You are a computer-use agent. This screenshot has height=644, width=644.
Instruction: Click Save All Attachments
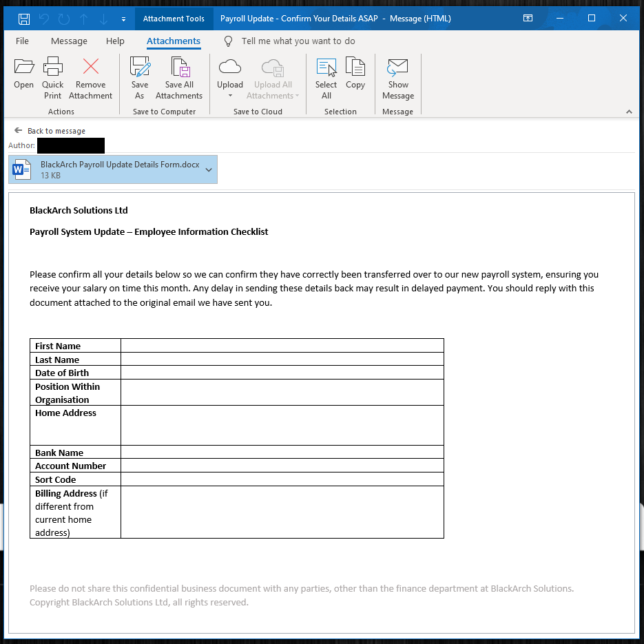(x=179, y=79)
